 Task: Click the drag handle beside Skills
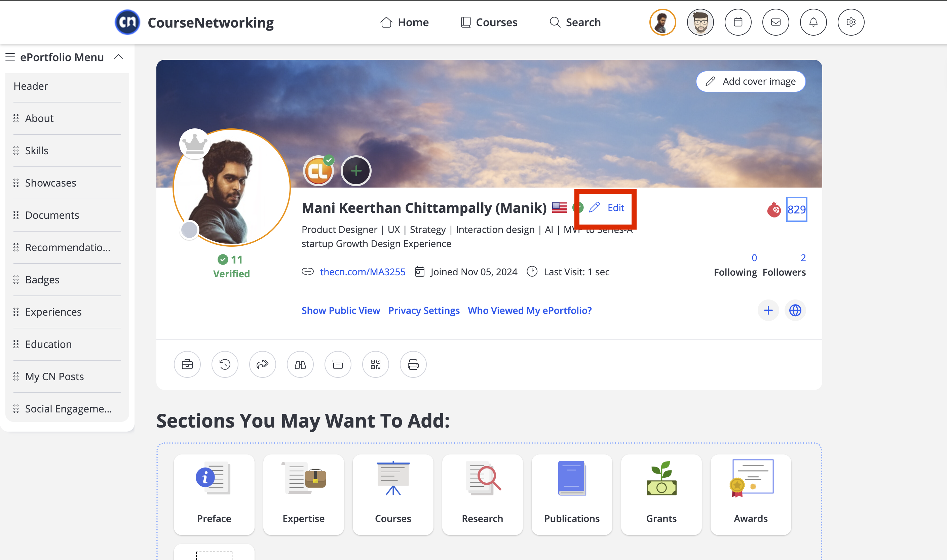point(16,151)
